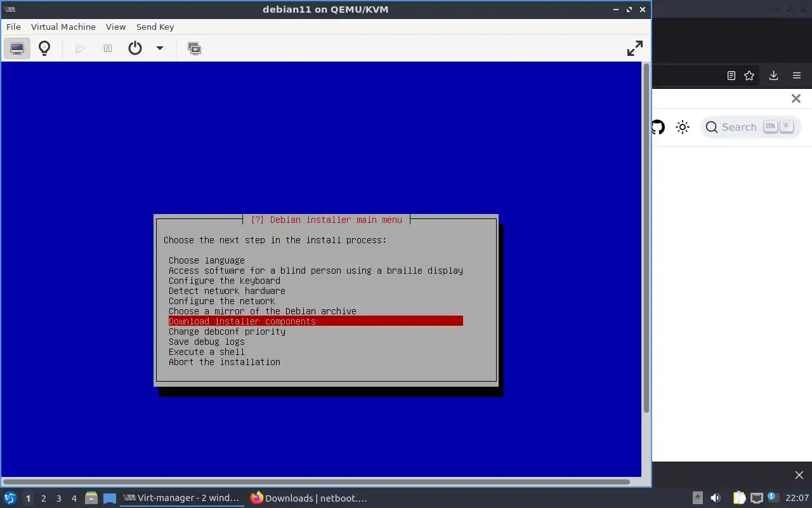Viewport: 812px width, 508px height.
Task: Switch to workspace 4
Action: tap(74, 498)
